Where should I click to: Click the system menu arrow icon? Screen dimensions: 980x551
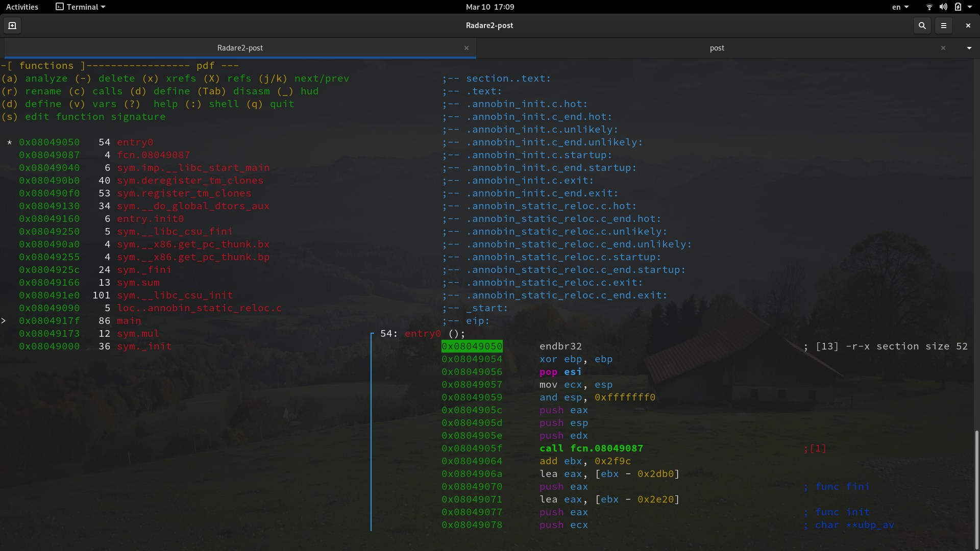pos(969,7)
